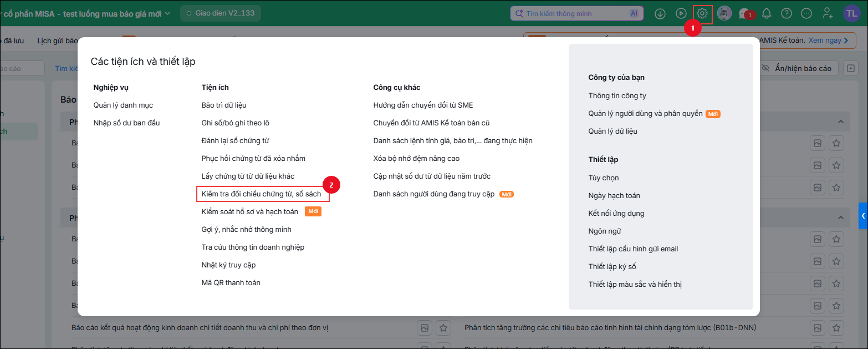This screenshot has width=868, height=349.
Task: Open Thiết lập màu sắc và hiển thị
Action: [x=635, y=285]
